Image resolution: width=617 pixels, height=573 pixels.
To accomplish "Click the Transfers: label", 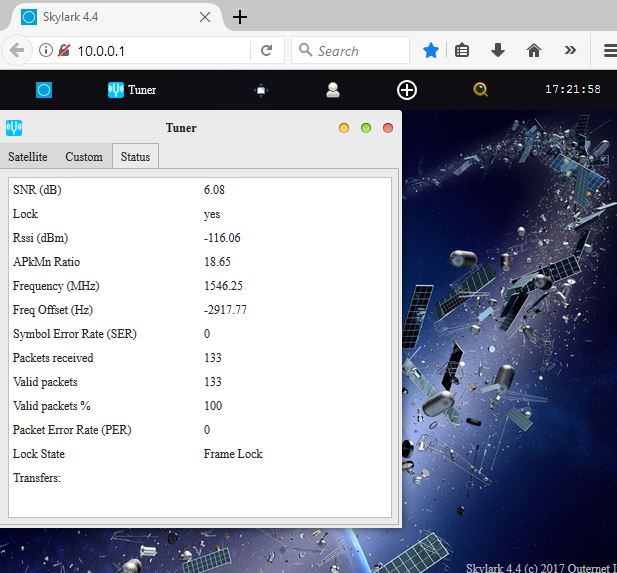I will (x=37, y=478).
